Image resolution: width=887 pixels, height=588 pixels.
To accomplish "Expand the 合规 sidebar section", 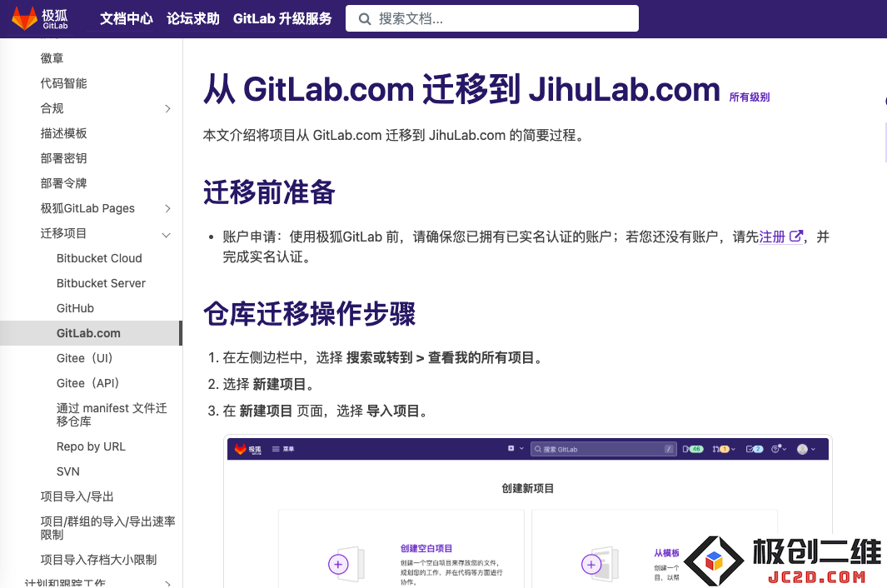I will (167, 108).
